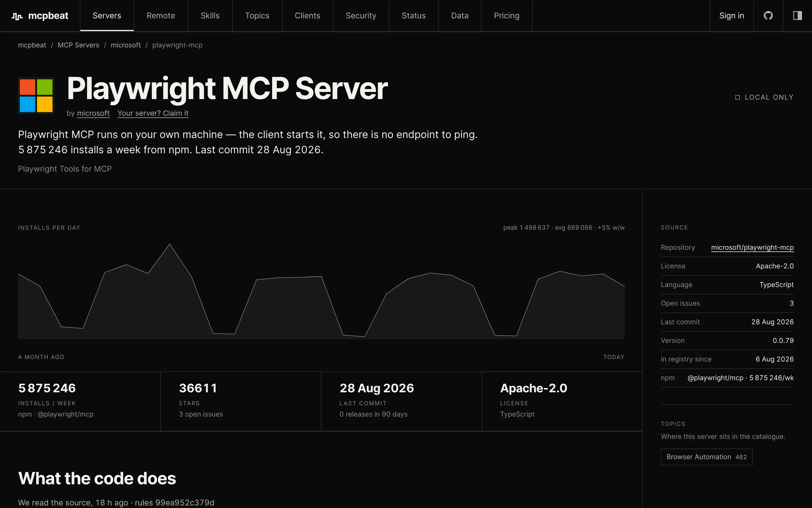Go to mcpbeat breadcrumb link
The width and height of the screenshot is (812, 508).
[x=32, y=45]
